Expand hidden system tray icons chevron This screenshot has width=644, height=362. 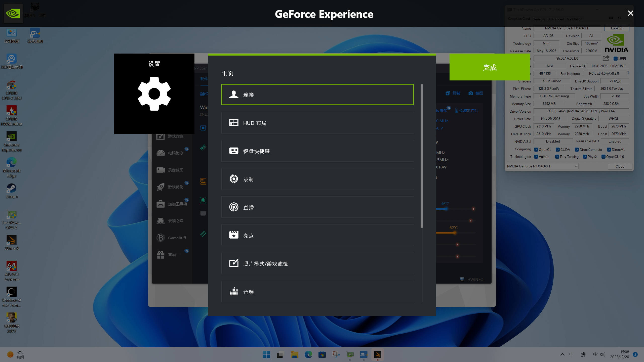coord(562,354)
